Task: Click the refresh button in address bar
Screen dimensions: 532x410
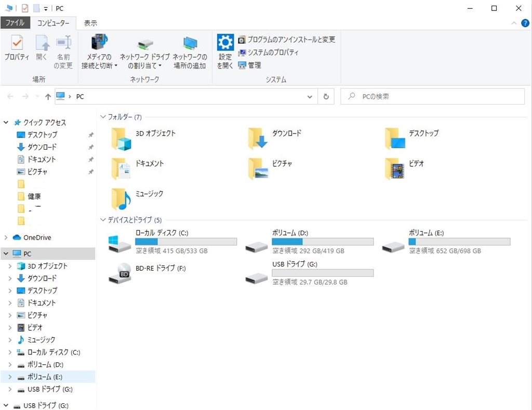Action: (326, 97)
